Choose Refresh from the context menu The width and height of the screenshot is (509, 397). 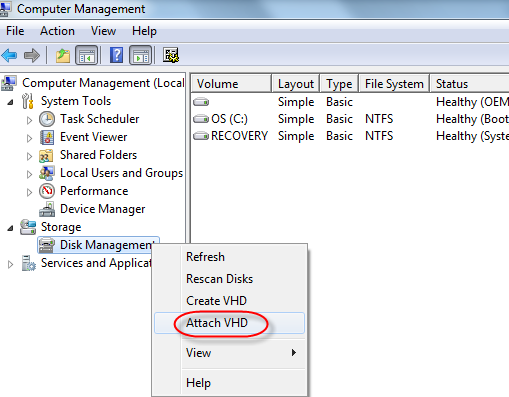(229, 257)
